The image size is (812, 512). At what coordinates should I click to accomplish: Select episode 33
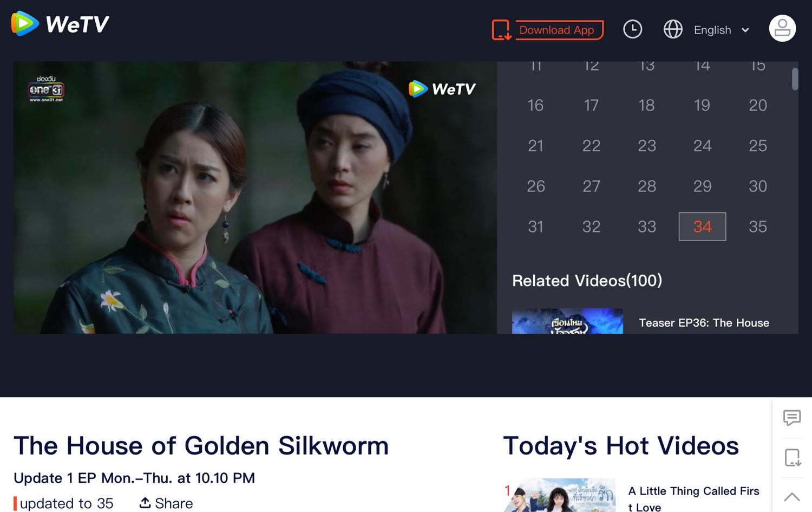[x=647, y=226]
